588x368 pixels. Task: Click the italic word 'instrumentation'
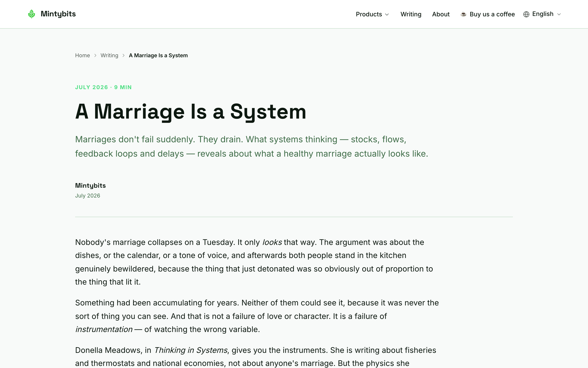[x=104, y=329]
